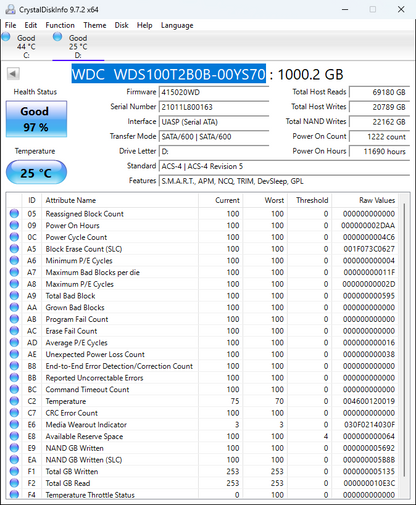Click the Good 97 % health status button
This screenshot has height=505, width=416.
click(36, 119)
